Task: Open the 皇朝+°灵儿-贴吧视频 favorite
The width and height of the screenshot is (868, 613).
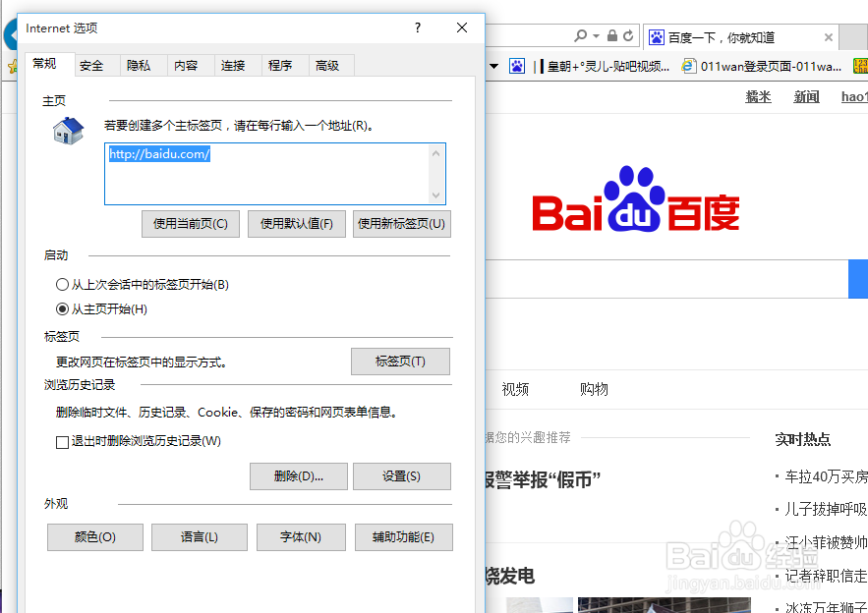Action: [603, 67]
